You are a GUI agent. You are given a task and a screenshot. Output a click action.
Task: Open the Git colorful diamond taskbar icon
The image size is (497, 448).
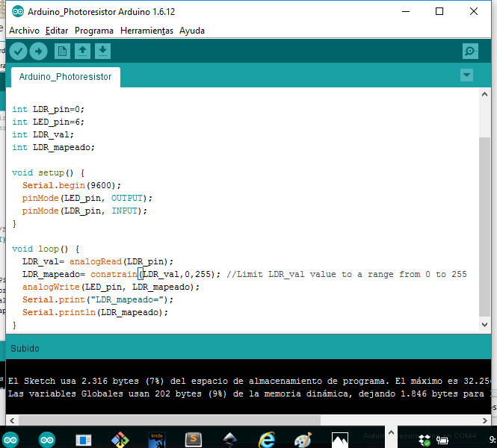(x=120, y=440)
